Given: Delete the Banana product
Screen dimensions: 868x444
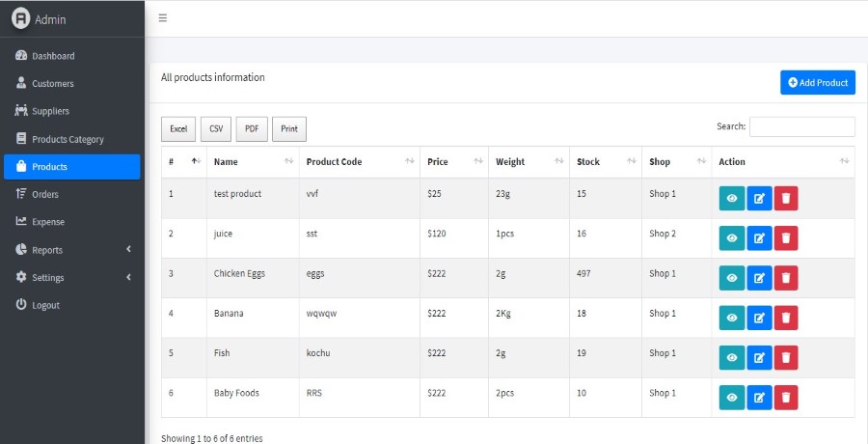Looking at the screenshot, I should tap(786, 319).
